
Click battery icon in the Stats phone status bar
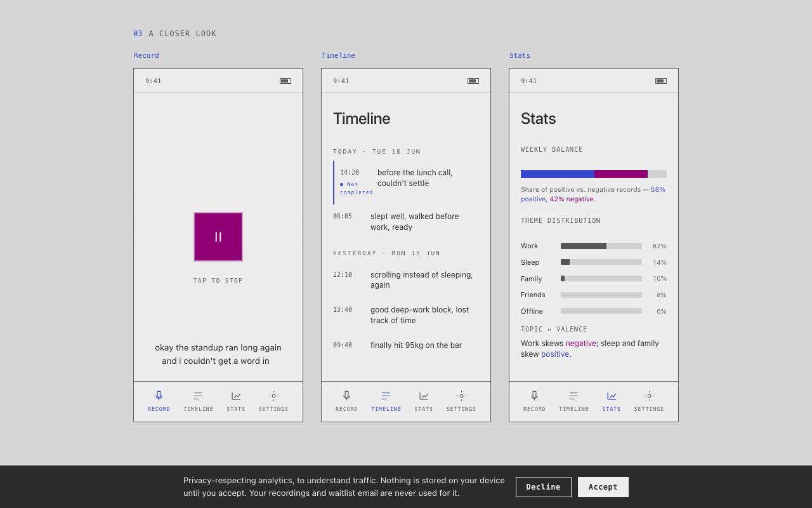coord(661,81)
